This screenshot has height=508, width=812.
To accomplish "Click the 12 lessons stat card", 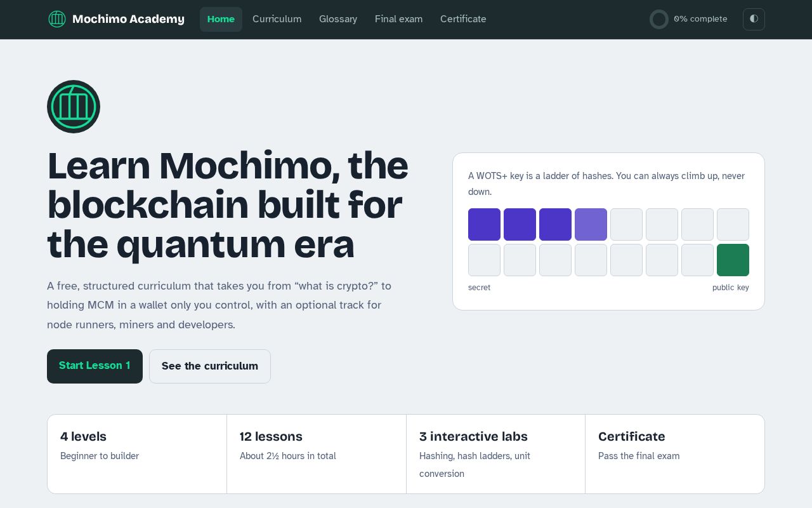I will click(317, 454).
